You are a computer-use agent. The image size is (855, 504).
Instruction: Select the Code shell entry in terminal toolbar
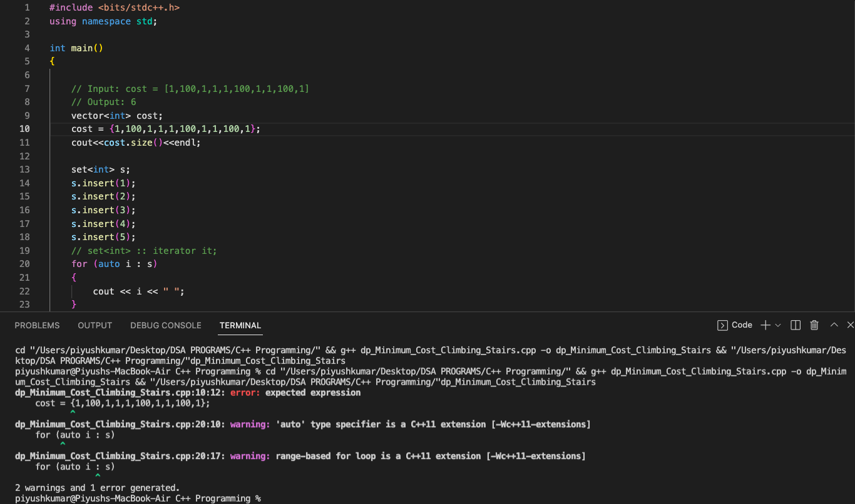pos(737,325)
